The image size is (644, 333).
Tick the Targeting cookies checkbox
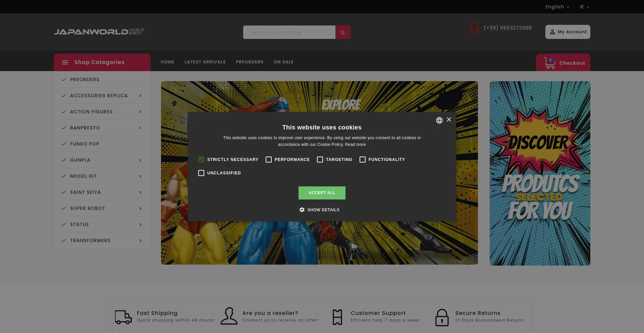coord(320,160)
